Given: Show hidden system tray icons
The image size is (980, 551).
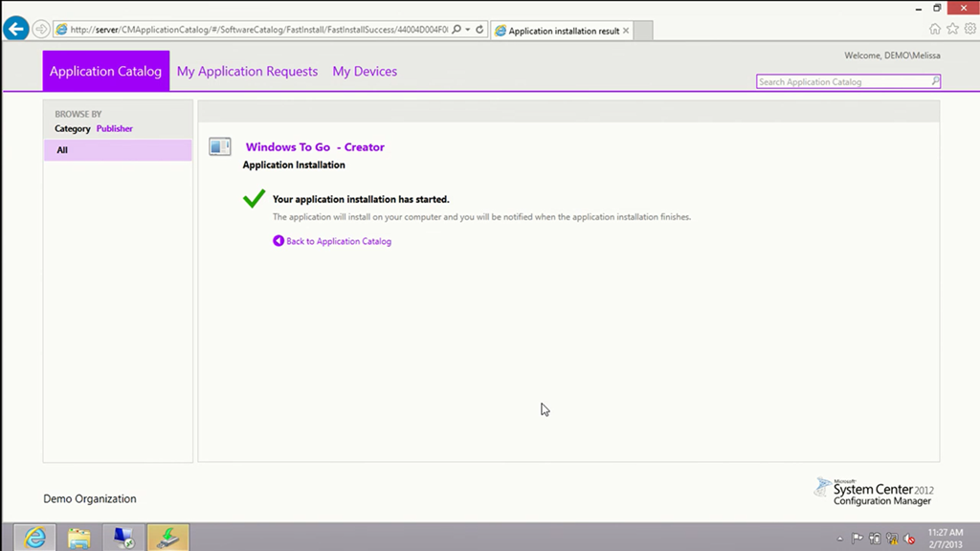Looking at the screenshot, I should pos(842,539).
